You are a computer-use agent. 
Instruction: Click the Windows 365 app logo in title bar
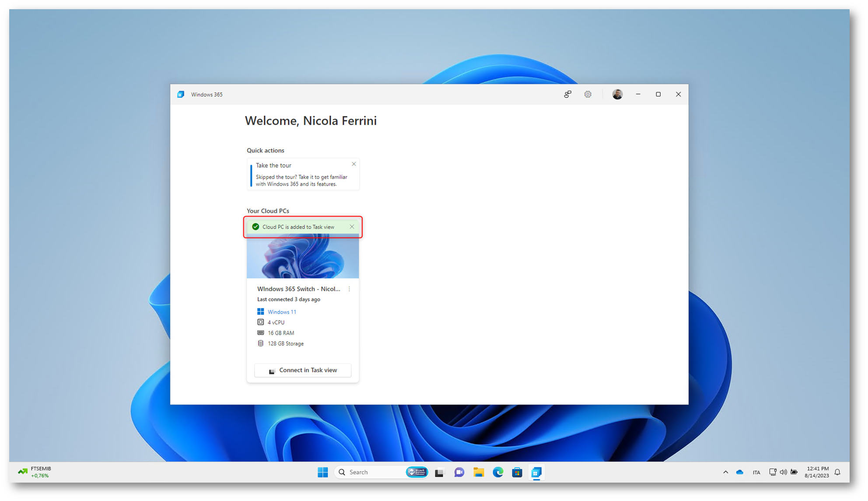pyautogui.click(x=181, y=94)
